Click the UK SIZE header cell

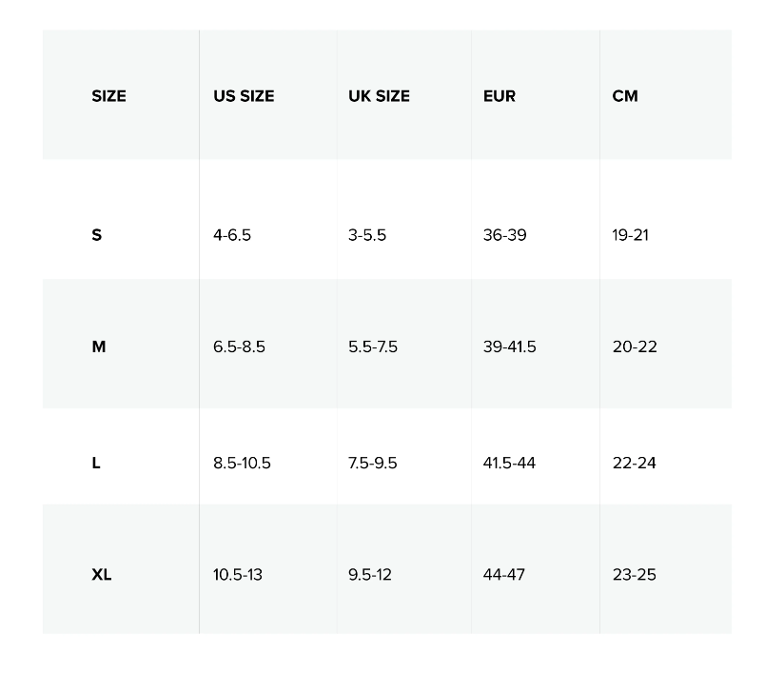[x=379, y=96]
